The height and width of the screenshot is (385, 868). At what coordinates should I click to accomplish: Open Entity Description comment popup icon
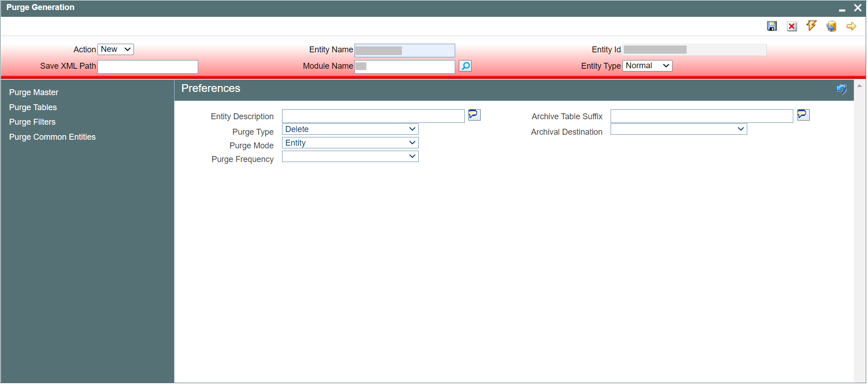[474, 115]
